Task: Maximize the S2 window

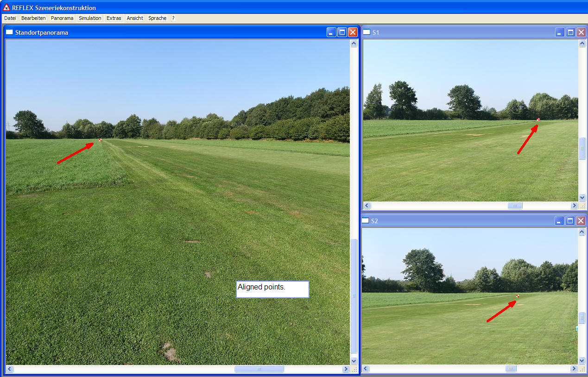Action: click(x=570, y=221)
